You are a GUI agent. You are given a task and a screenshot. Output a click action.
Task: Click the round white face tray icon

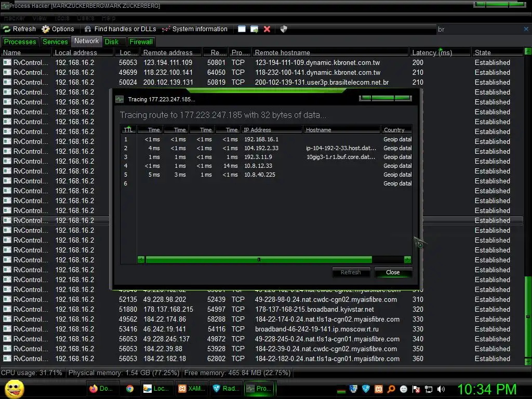(403, 389)
